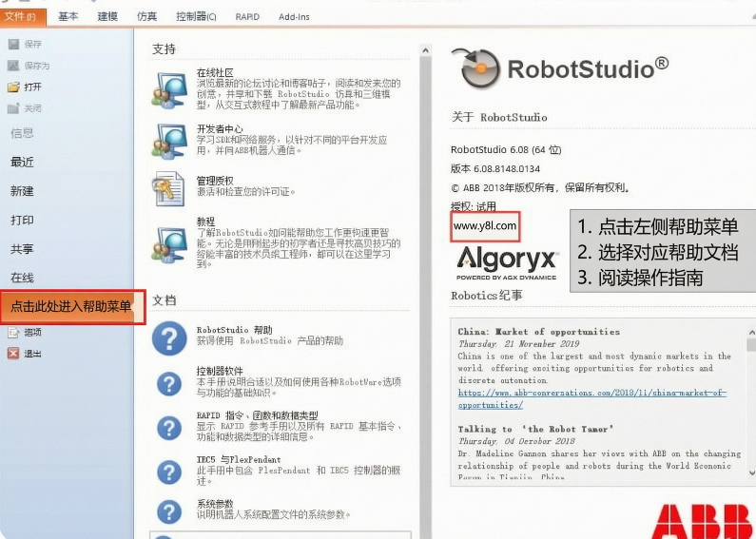Image resolution: width=756 pixels, height=539 pixels.
Task: Click RAPID 指令、函数和数据类型 title
Action: click(257, 415)
